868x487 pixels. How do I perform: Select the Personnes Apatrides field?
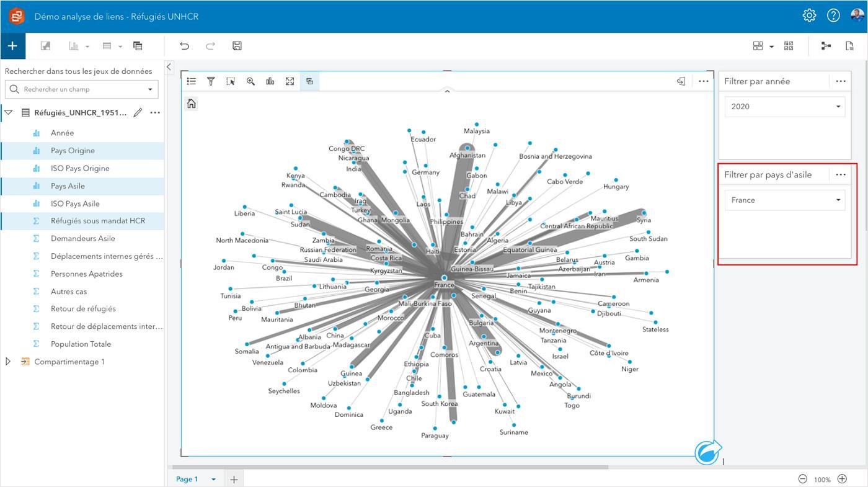pyautogui.click(x=83, y=274)
